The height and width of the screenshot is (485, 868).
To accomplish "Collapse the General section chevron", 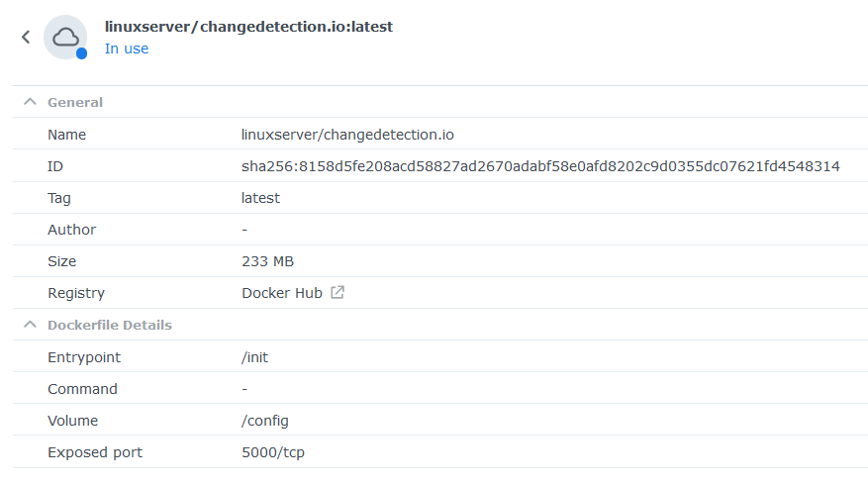I will [x=30, y=102].
